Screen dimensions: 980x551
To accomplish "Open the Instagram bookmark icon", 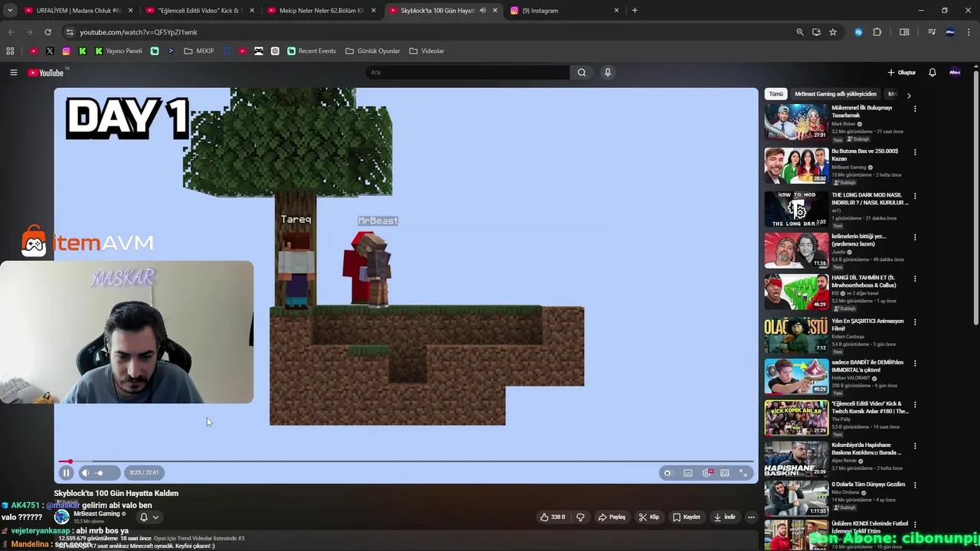I will click(x=67, y=51).
